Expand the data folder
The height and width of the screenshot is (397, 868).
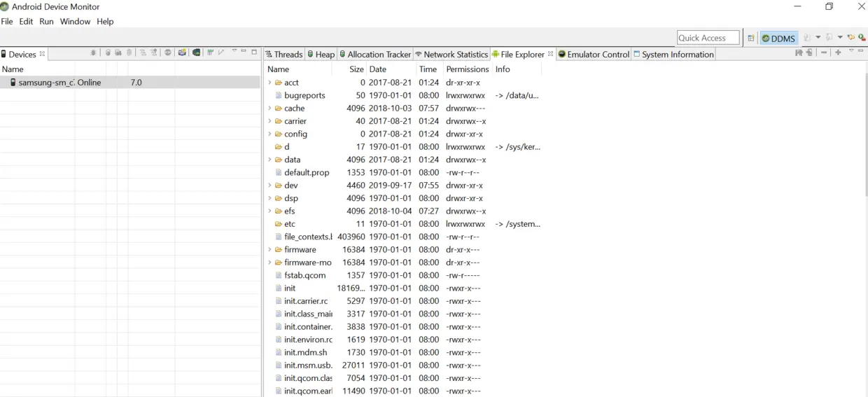pyautogui.click(x=270, y=160)
